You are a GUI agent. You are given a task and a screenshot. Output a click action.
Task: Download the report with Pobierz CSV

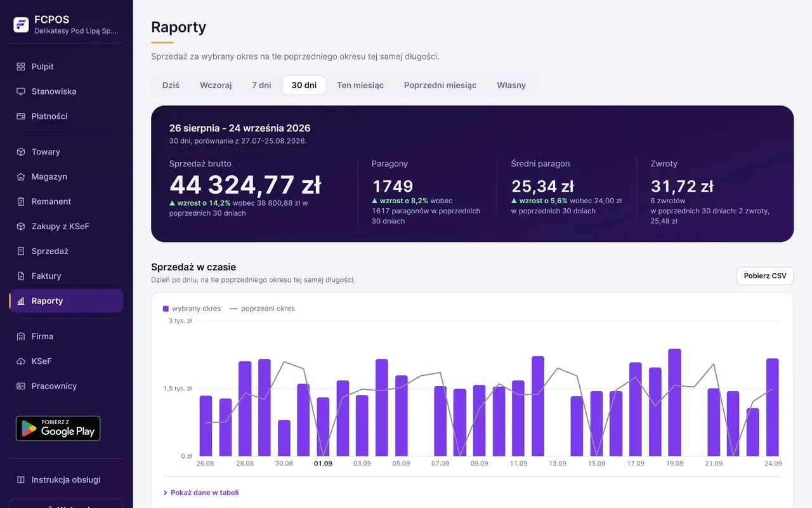[765, 276]
